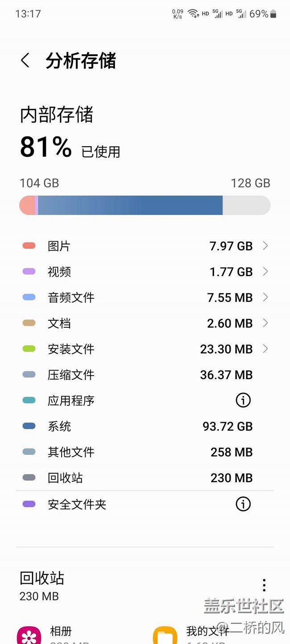The image size is (290, 644).
Task: Tap the back arrow icon
Action: (25, 61)
